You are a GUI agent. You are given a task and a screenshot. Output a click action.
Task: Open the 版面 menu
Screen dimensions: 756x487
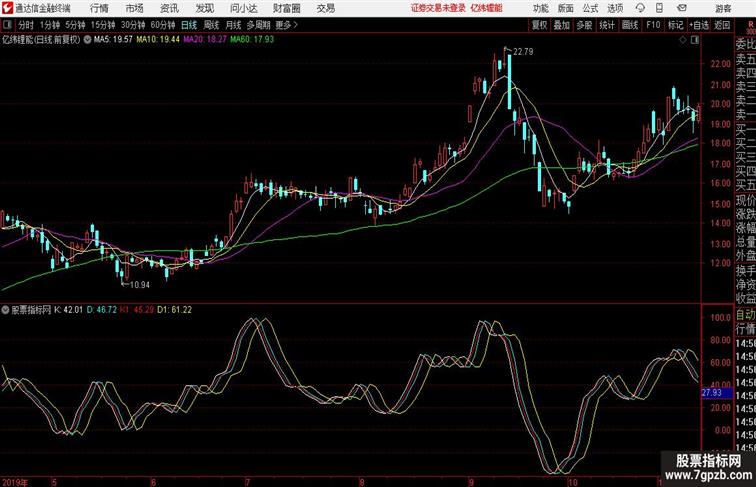tap(566, 8)
